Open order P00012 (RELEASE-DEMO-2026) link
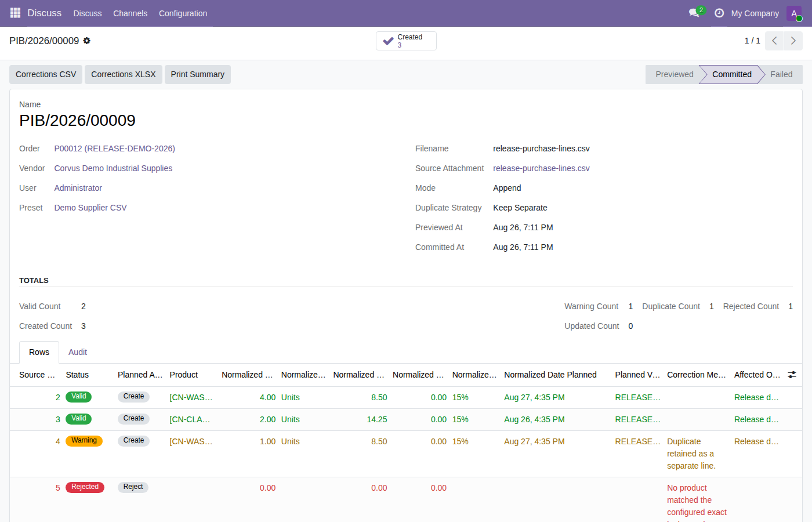 115,148
